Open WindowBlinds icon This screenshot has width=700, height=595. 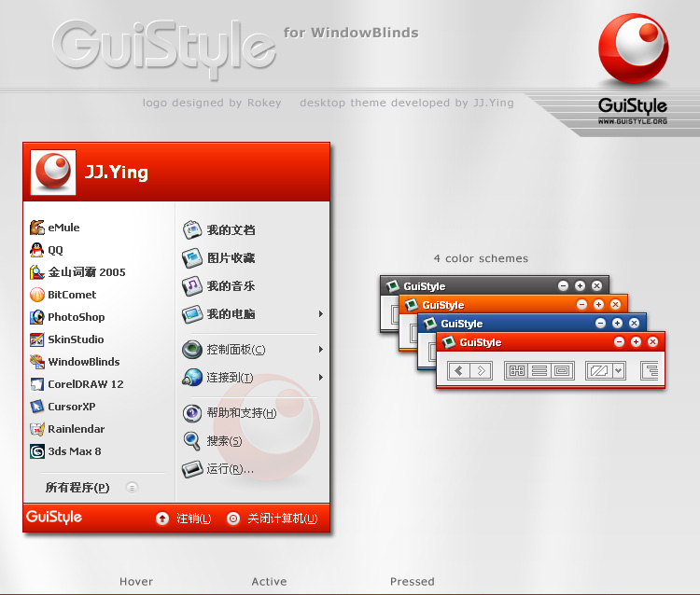pos(37,362)
